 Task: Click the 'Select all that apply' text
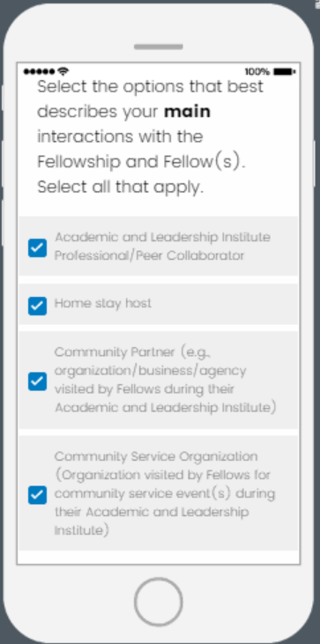(x=121, y=188)
